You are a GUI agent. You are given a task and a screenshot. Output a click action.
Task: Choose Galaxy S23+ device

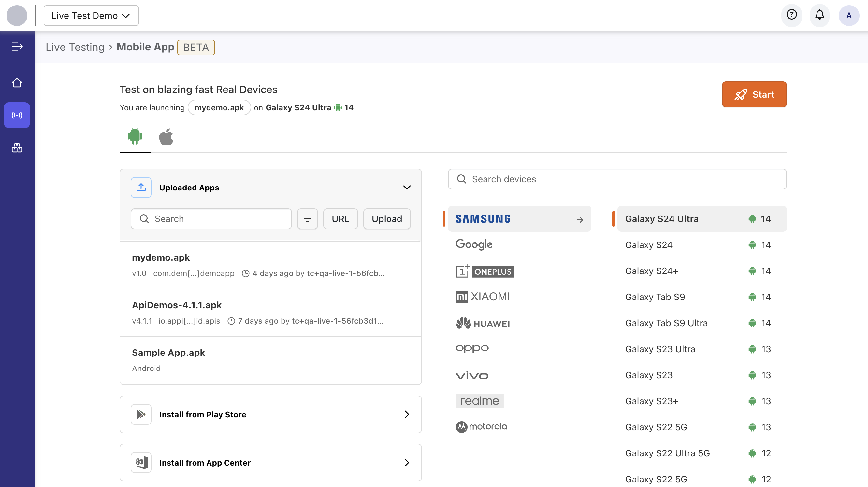702,401
